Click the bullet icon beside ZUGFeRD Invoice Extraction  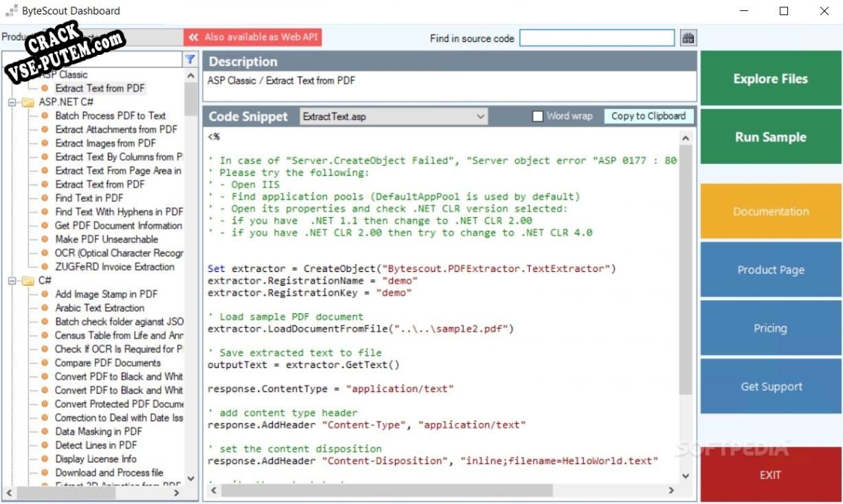[x=45, y=267]
